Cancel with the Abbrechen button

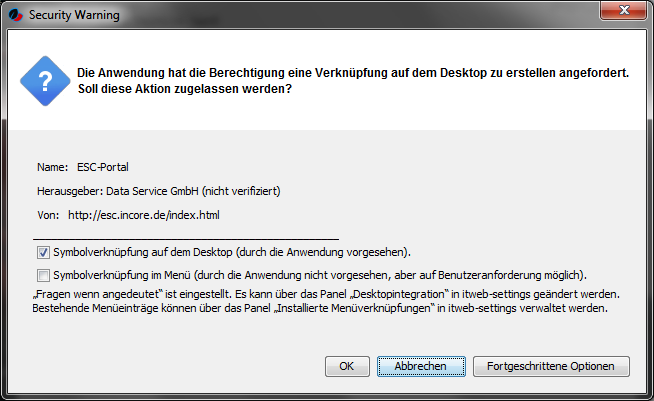[x=421, y=366]
